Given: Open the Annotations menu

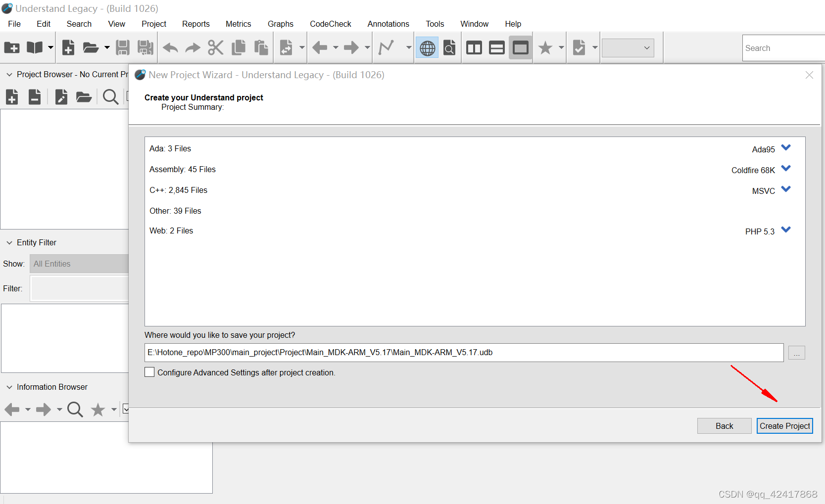Looking at the screenshot, I should 388,24.
